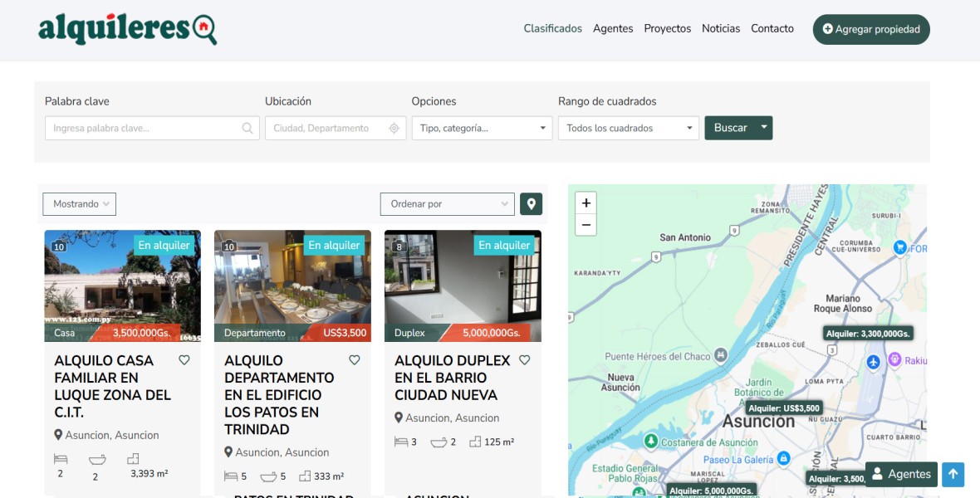Toggle the heart on ALQUILO DUPLEX listing
This screenshot has height=498, width=980.
[524, 359]
